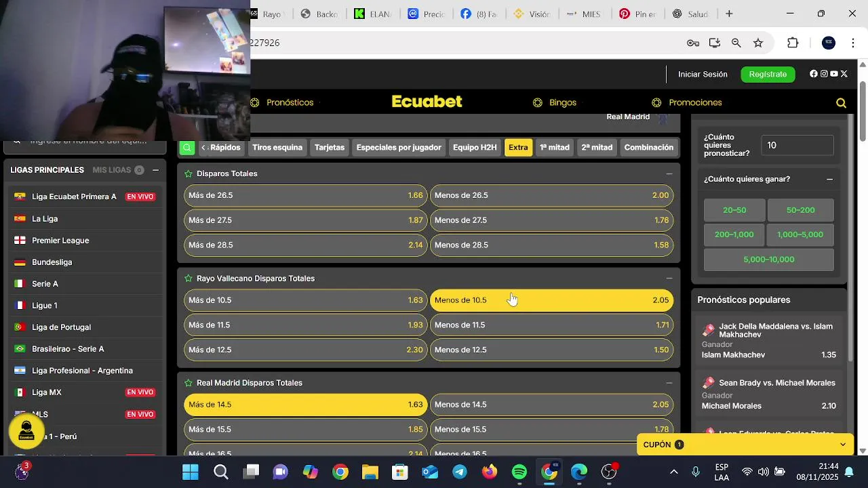Switch to Especiales por jugador tab

(x=399, y=147)
